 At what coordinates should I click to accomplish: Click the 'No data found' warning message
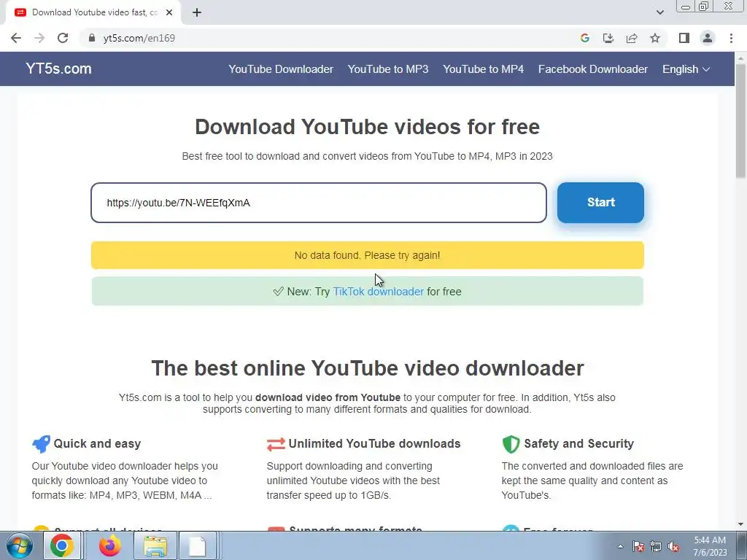pyautogui.click(x=368, y=255)
